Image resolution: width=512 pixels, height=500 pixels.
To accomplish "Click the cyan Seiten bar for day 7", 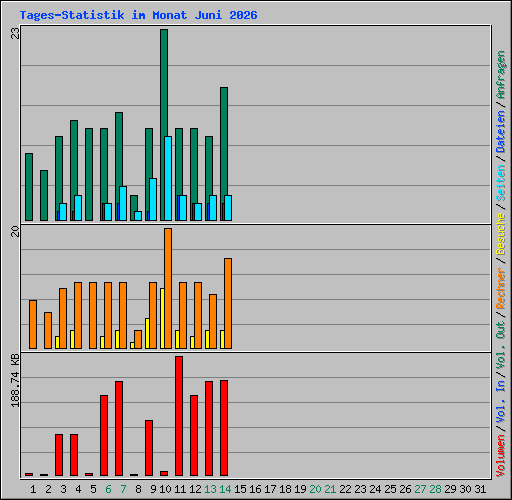I will click(x=123, y=203).
